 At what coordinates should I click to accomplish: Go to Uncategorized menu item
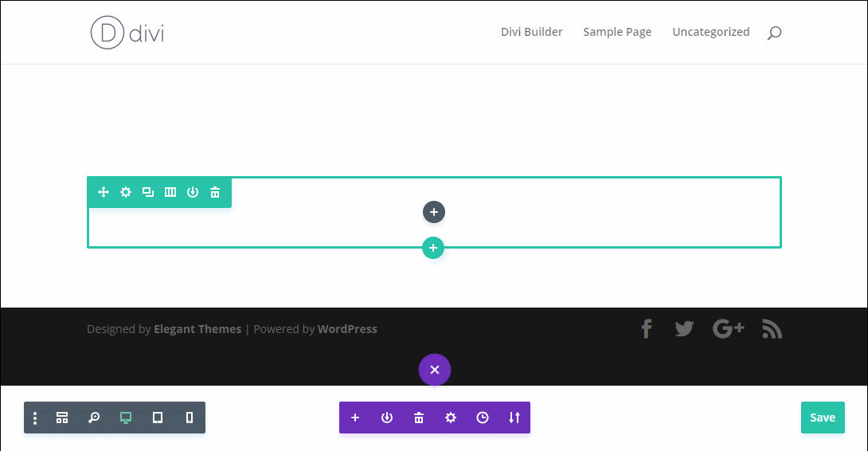[710, 32]
